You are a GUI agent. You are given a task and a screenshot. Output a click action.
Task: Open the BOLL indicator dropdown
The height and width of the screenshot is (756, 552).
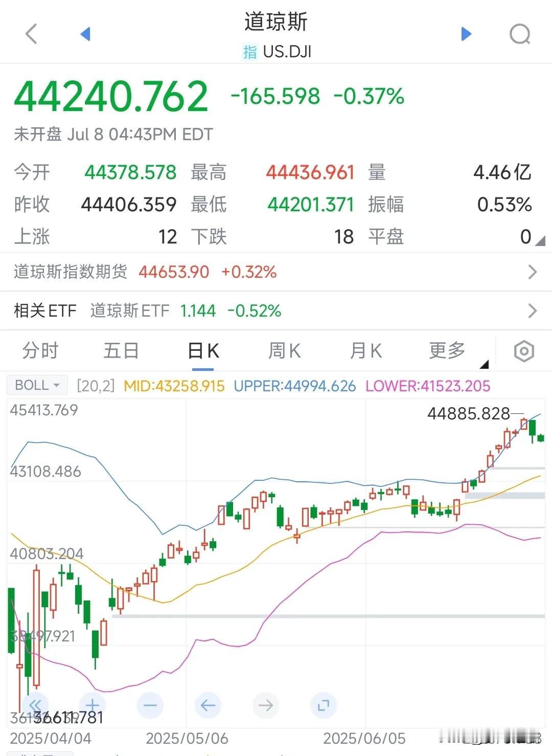coord(37,385)
